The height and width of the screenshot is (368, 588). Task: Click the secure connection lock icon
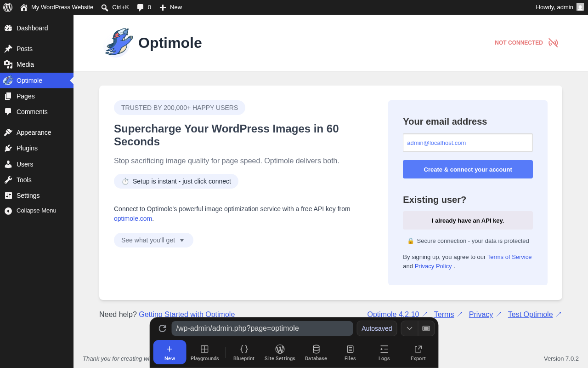pyautogui.click(x=411, y=241)
